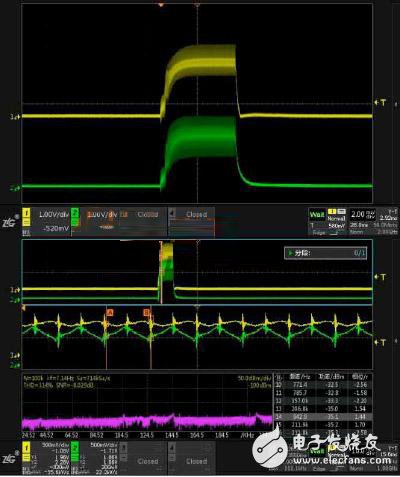
Task: Toggle the Closed channel 4 in upper bar
Action: point(192,218)
